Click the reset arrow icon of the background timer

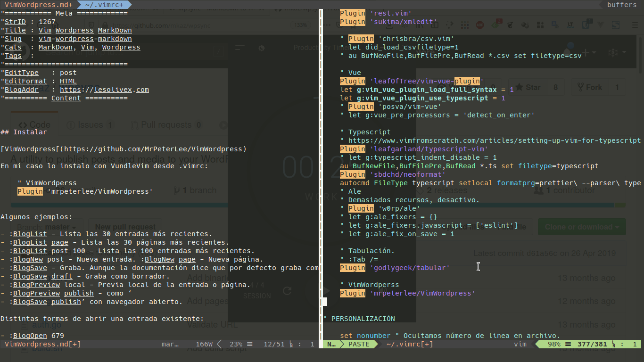click(287, 291)
